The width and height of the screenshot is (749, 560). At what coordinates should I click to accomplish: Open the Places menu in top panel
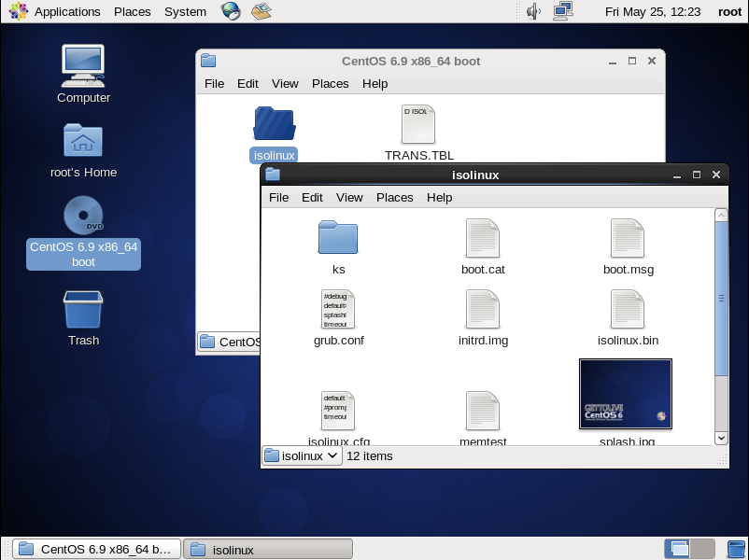tap(133, 11)
